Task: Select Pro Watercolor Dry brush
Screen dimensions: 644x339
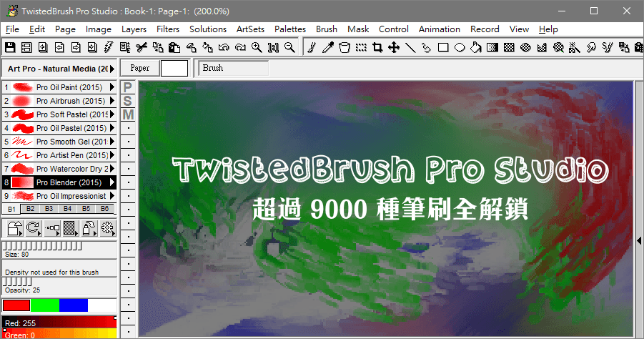Action: click(x=59, y=169)
